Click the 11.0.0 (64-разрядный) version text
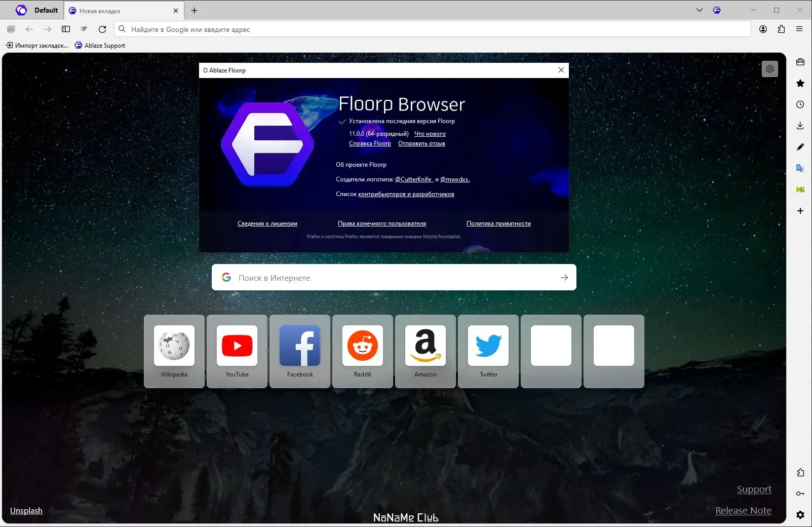The width and height of the screenshot is (812, 527). pyautogui.click(x=379, y=134)
